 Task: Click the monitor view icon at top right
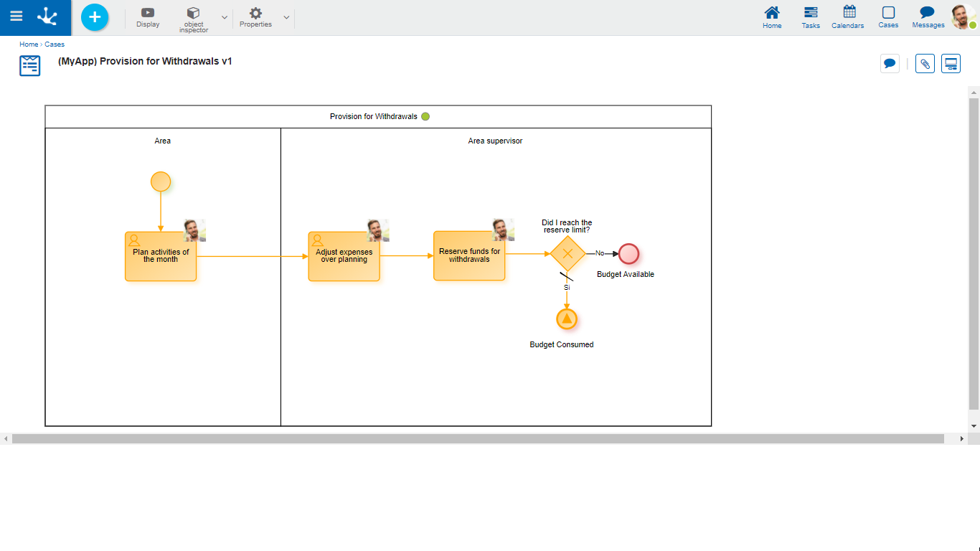pyautogui.click(x=951, y=64)
